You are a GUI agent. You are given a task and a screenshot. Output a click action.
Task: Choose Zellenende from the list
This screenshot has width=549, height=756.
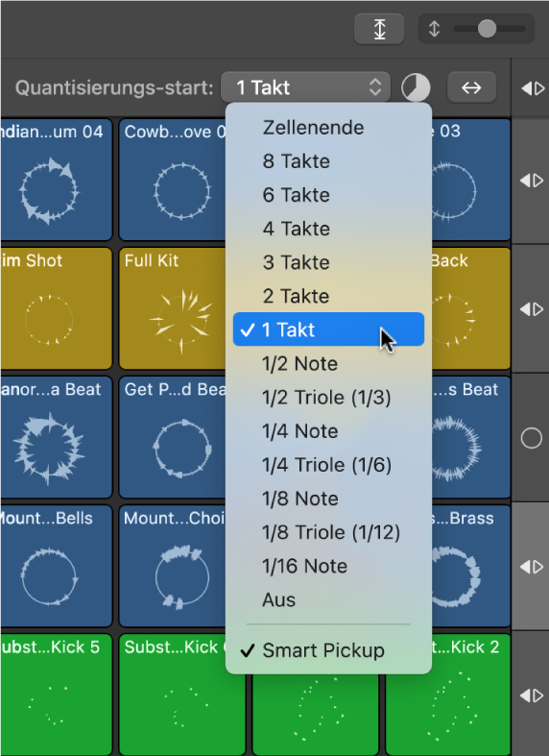pos(328,128)
